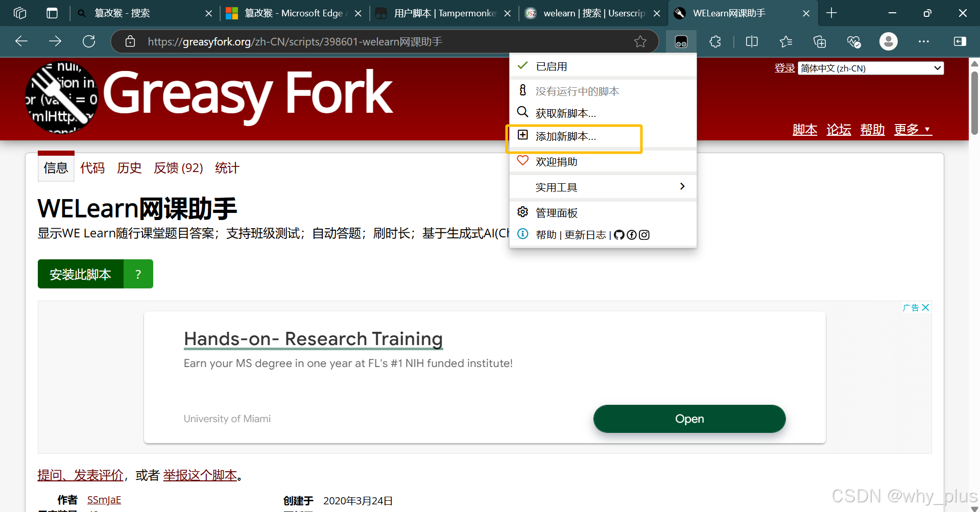The height and width of the screenshot is (512, 980).
Task: Switch to the 信息 tab
Action: [x=56, y=168]
